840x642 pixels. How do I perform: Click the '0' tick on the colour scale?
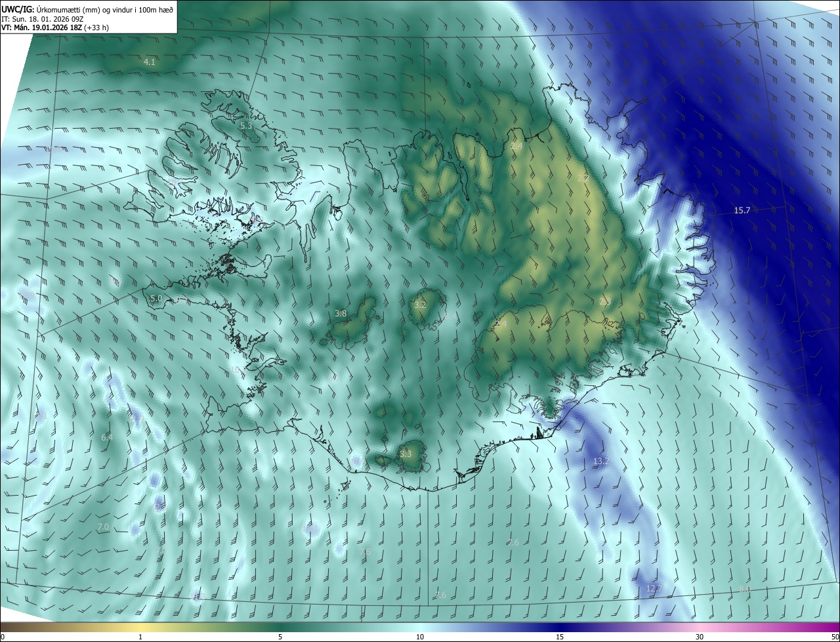(x=3, y=637)
